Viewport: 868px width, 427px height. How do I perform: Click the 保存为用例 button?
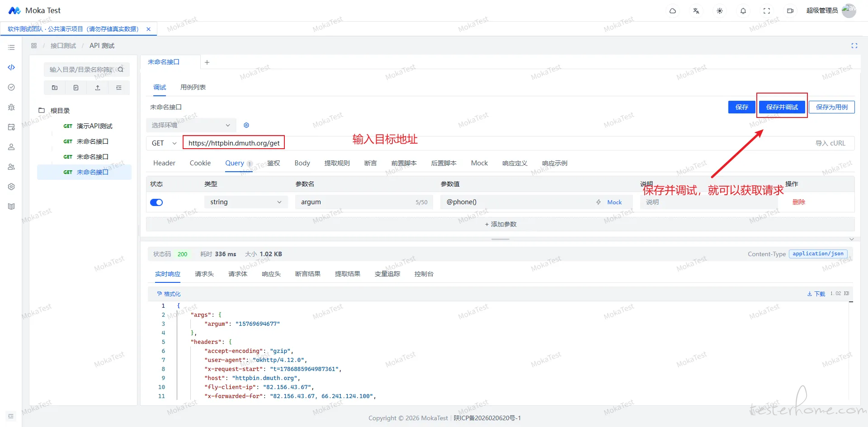[832, 107]
